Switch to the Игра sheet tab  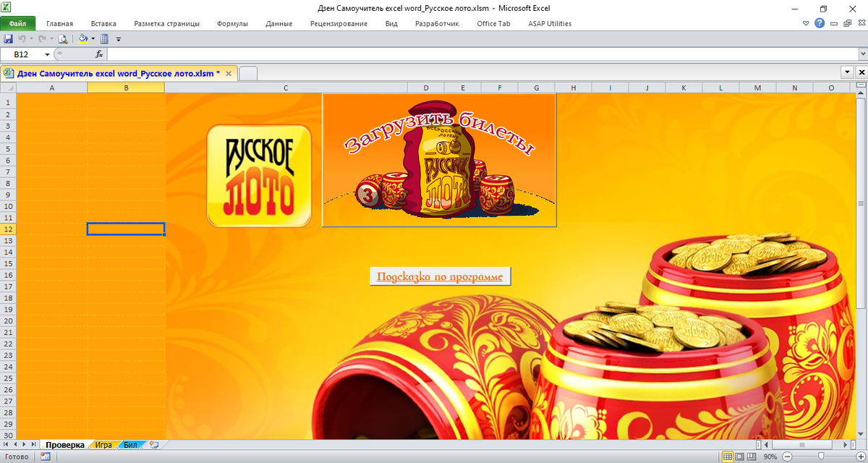103,444
